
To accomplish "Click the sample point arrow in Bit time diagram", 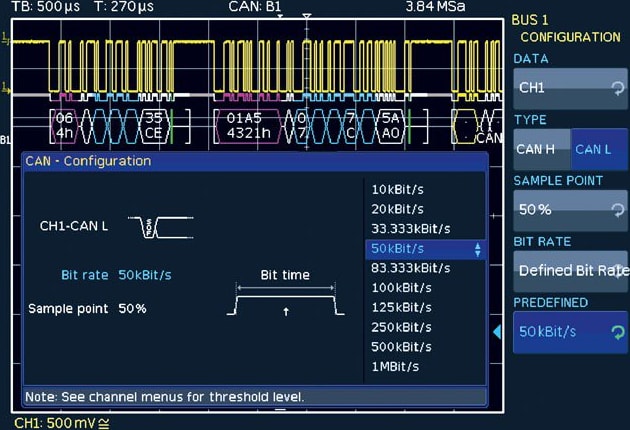I will pos(286,311).
